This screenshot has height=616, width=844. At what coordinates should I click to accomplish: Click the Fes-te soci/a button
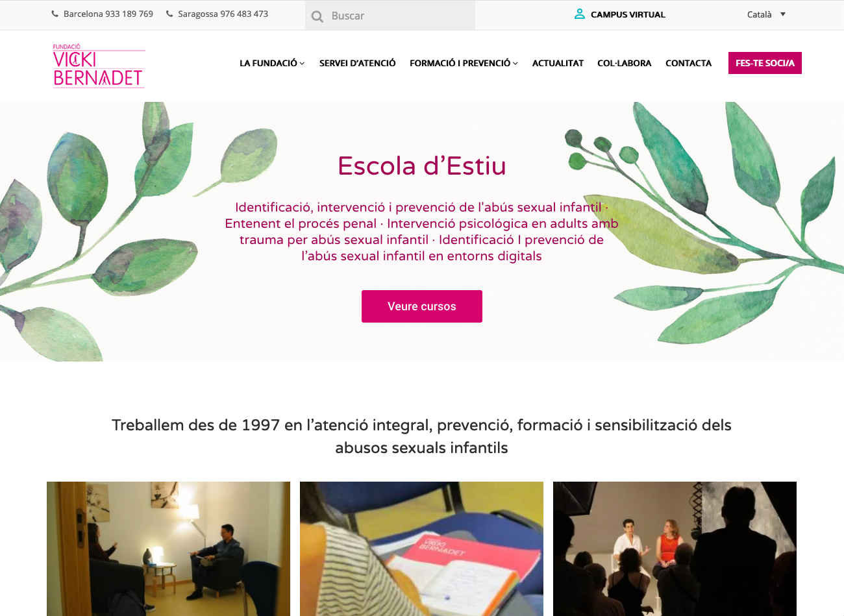[x=765, y=63]
